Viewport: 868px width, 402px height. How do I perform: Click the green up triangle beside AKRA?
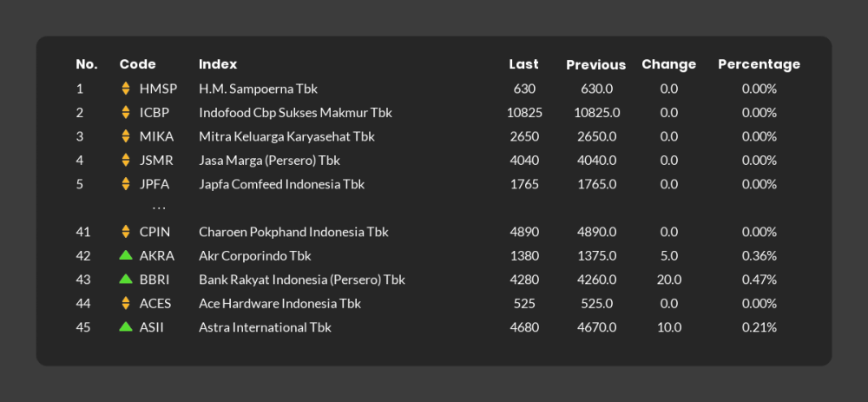126,256
